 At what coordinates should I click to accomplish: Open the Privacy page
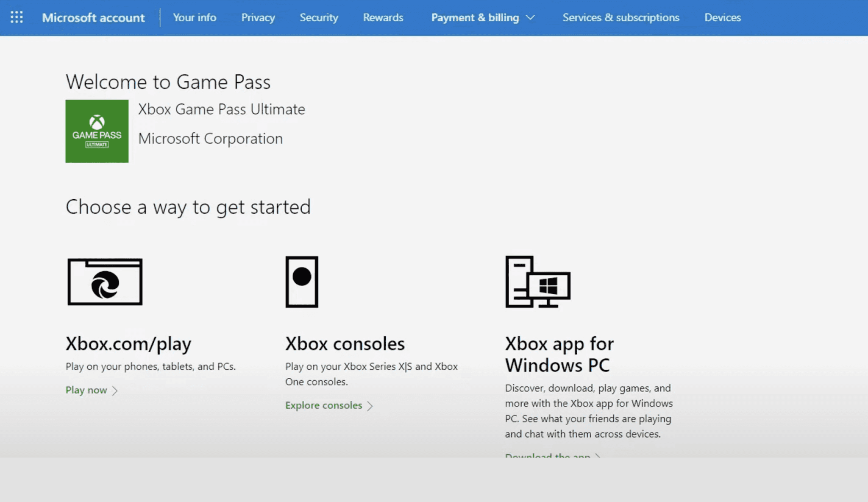pos(258,18)
